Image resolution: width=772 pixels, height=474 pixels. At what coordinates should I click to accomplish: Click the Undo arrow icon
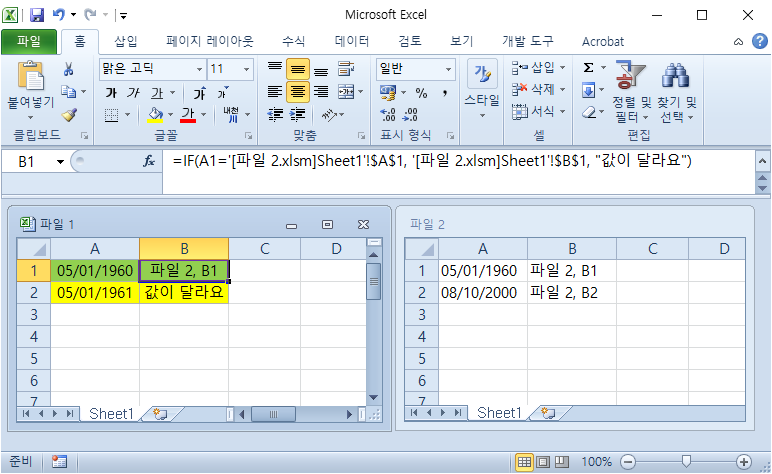tap(59, 15)
